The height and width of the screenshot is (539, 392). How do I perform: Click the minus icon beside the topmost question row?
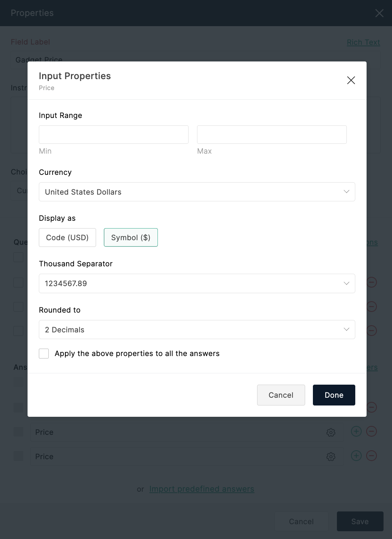(371, 282)
